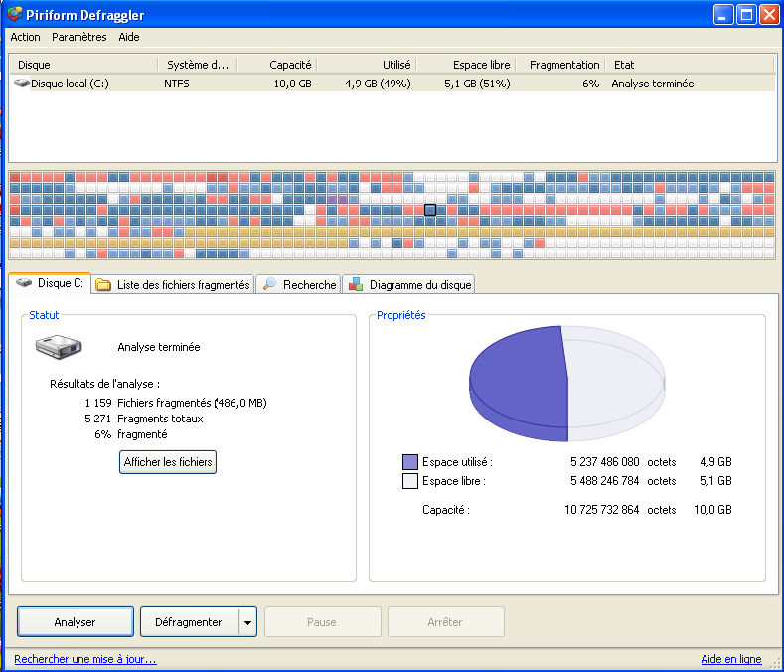
Task: Click the 10 725 732 864 capacity value
Action: pos(601,510)
